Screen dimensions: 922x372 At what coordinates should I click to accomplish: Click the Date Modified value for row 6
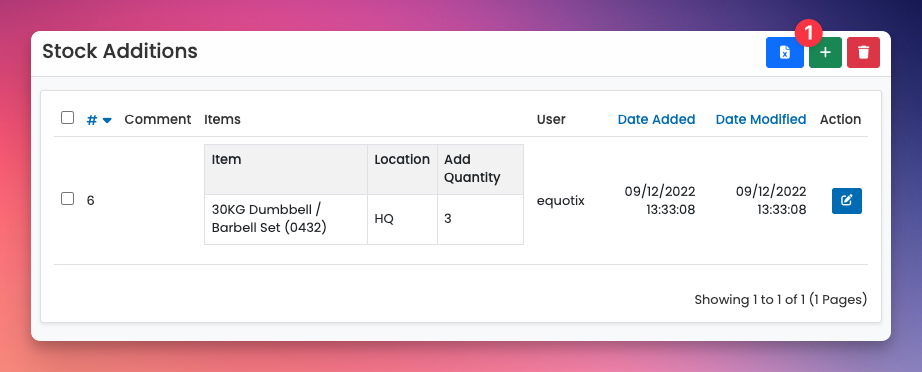click(x=771, y=200)
